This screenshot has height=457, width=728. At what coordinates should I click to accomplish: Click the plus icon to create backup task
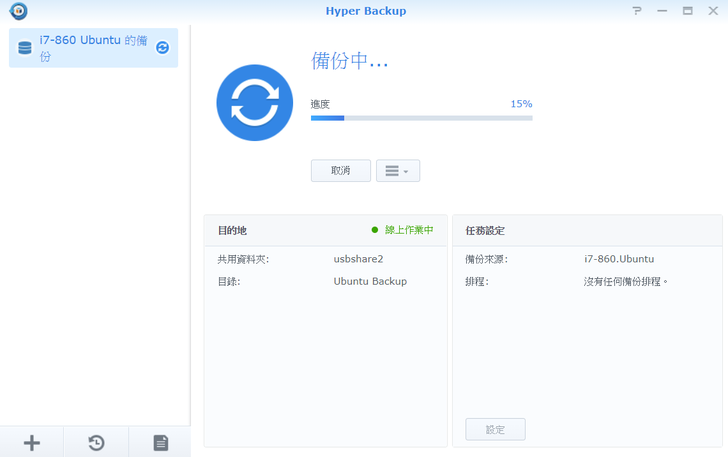32,442
